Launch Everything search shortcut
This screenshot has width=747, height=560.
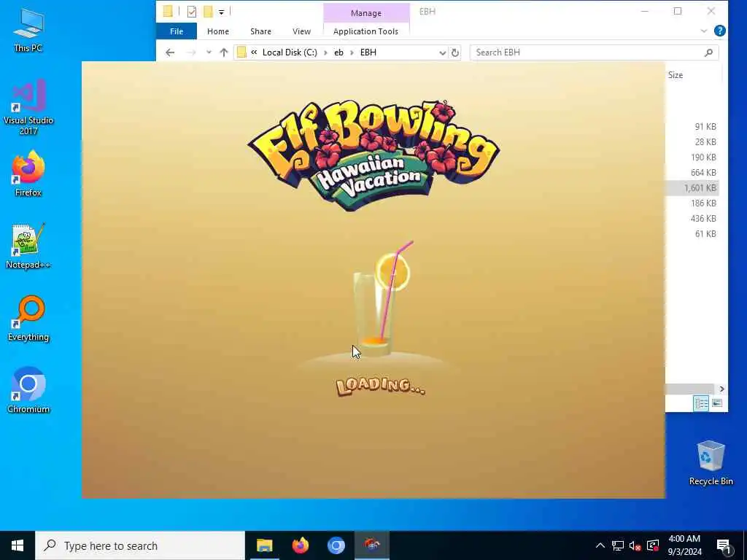point(28,318)
